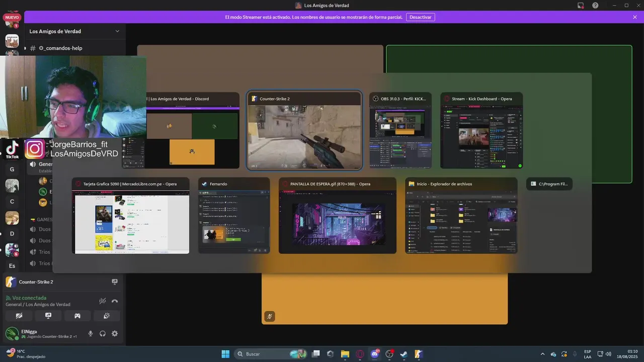644x362 pixels.
Task: Click the muted mic badge on orange tile
Action: [270, 317]
